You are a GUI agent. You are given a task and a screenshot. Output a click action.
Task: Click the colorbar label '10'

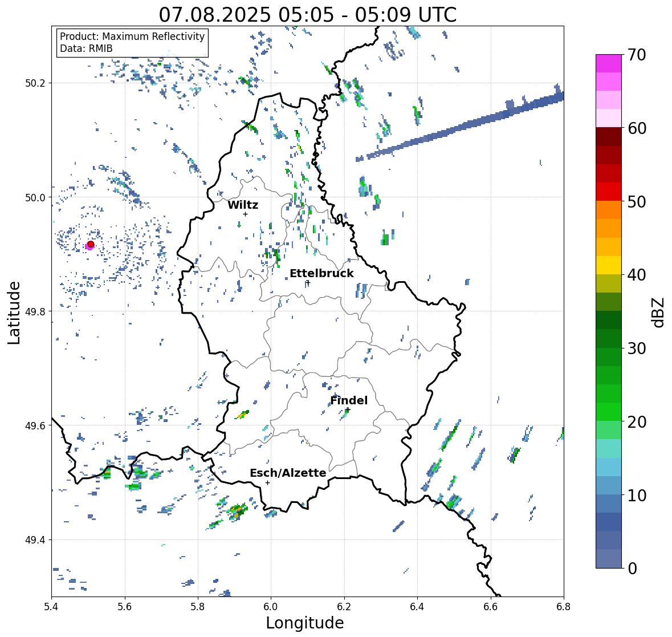point(637,496)
